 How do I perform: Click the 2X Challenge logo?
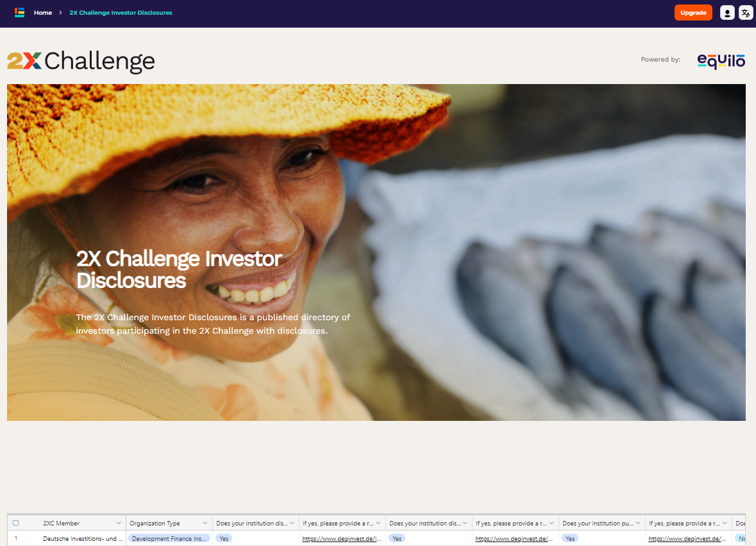point(81,61)
